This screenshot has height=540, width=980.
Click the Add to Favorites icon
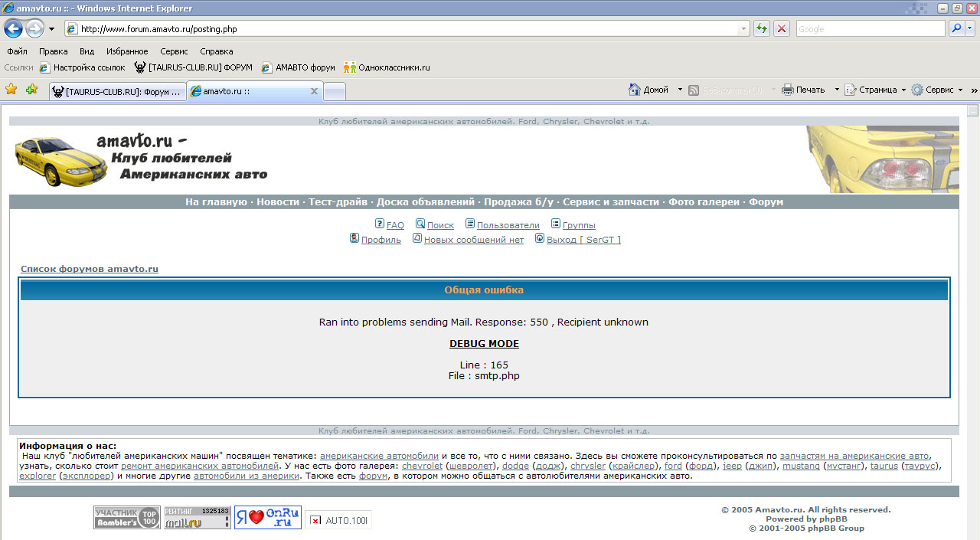[31, 90]
